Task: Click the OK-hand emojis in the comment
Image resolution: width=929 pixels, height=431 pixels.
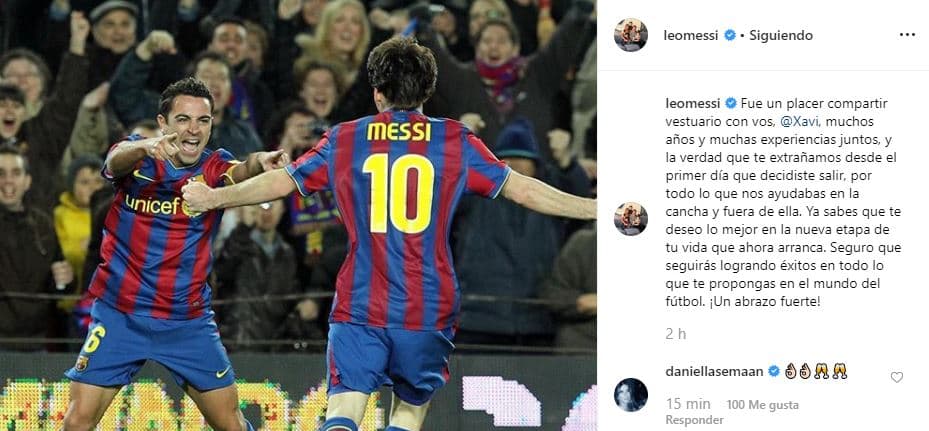Action: (797, 371)
